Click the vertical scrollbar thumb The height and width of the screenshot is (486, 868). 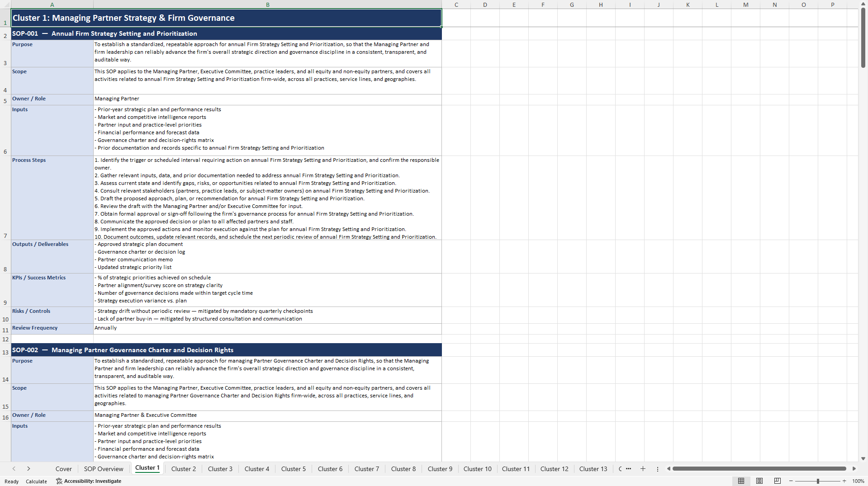(863, 38)
